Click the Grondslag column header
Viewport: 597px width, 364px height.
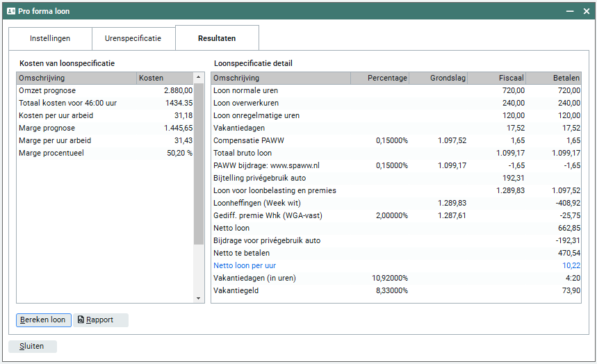pos(439,78)
